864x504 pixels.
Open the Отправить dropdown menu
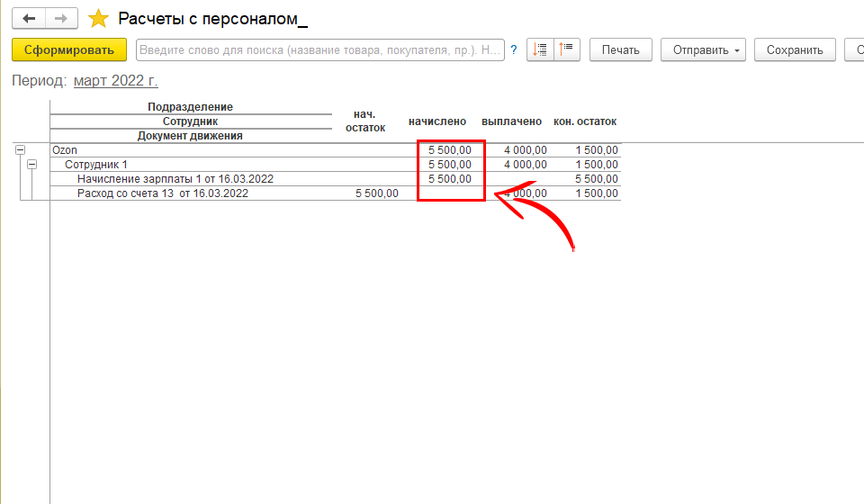click(702, 50)
